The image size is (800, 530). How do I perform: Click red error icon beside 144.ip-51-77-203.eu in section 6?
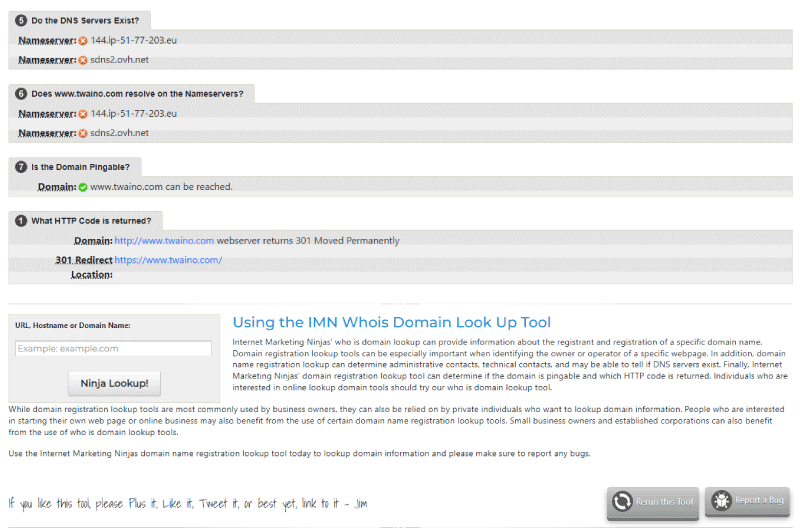[83, 114]
